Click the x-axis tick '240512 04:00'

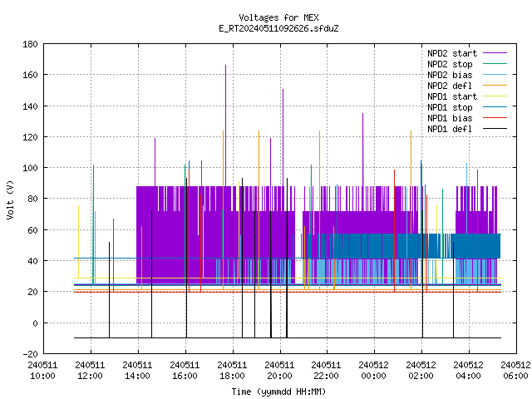[x=469, y=371]
